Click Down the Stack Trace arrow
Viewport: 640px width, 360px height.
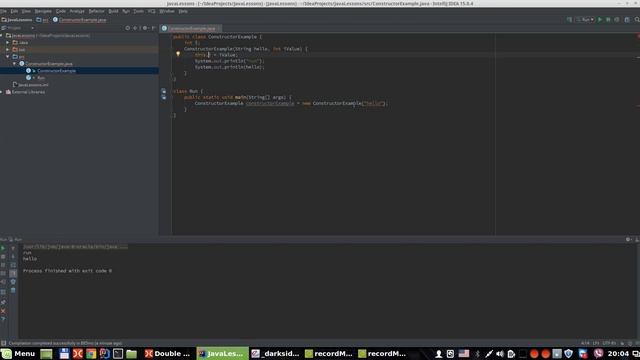[13, 257]
